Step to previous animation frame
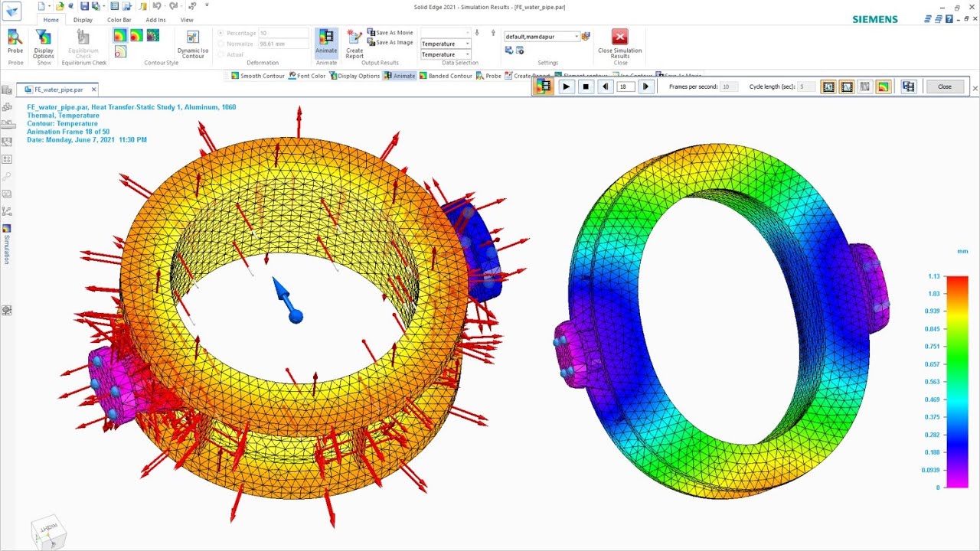 pyautogui.click(x=606, y=86)
